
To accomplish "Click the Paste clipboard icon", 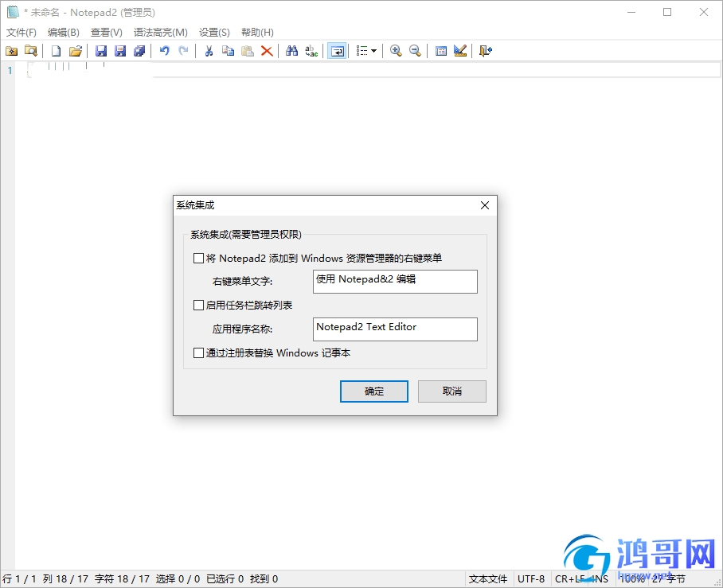I will 248,51.
